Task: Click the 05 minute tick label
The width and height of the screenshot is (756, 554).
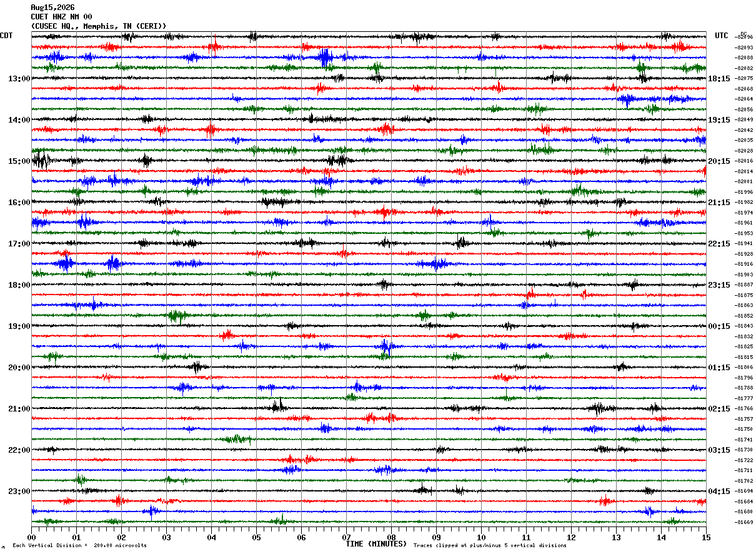Action: click(256, 537)
